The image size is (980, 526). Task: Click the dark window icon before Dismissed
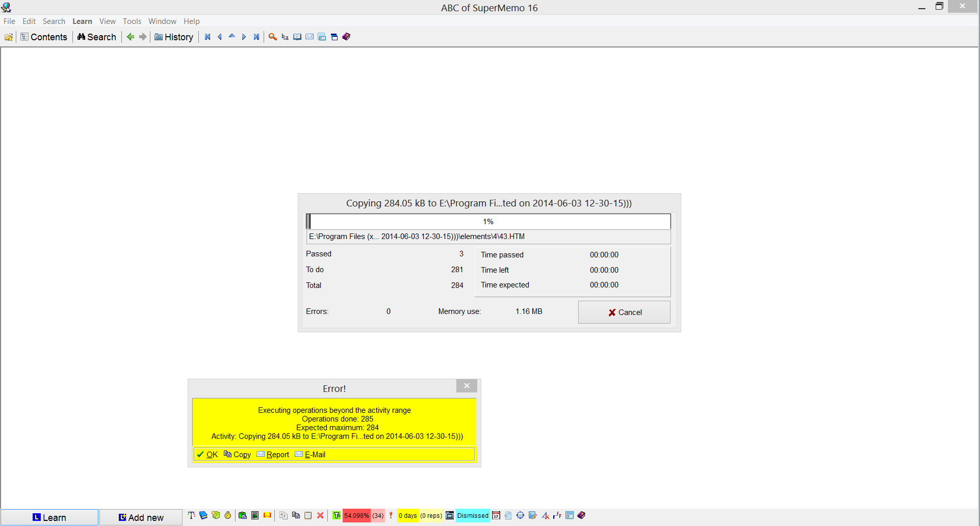pos(450,515)
